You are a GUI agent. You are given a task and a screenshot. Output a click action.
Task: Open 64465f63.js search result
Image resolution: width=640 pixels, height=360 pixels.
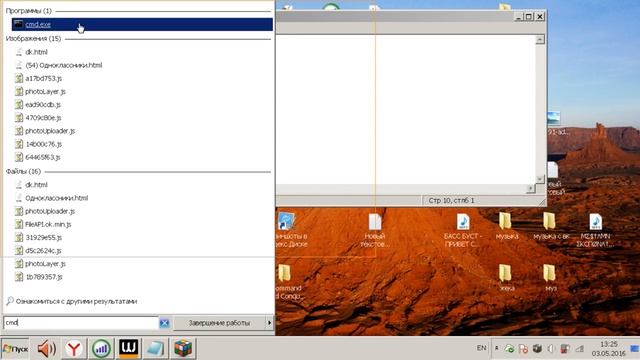pyautogui.click(x=42, y=157)
